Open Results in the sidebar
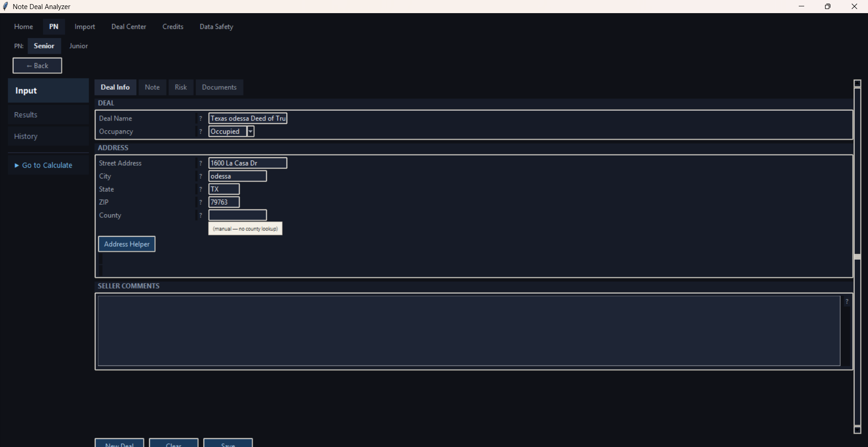 coord(48,115)
